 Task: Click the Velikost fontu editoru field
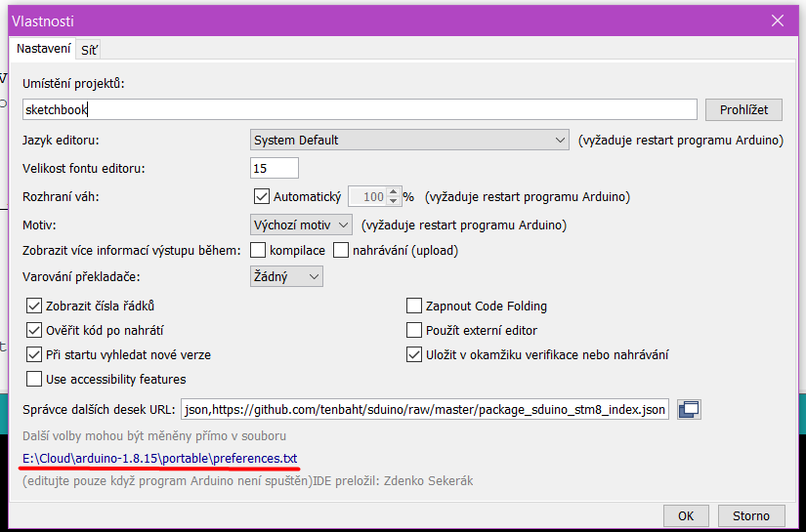tap(274, 168)
